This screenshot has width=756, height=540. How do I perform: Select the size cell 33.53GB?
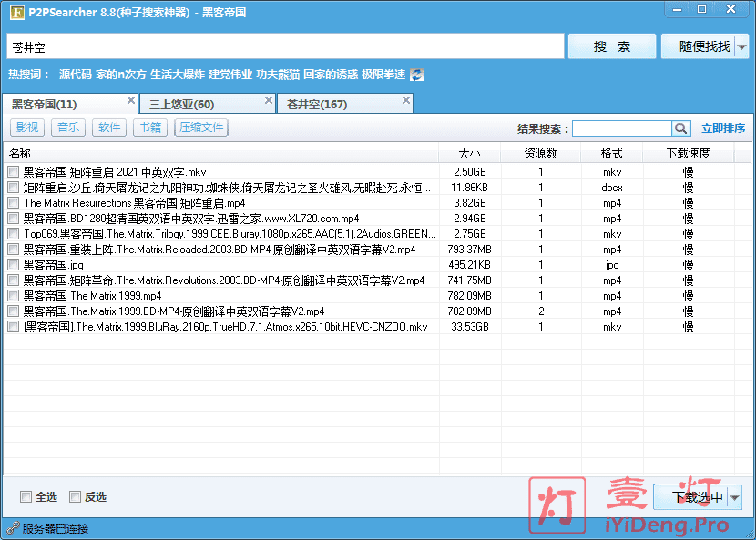[470, 326]
